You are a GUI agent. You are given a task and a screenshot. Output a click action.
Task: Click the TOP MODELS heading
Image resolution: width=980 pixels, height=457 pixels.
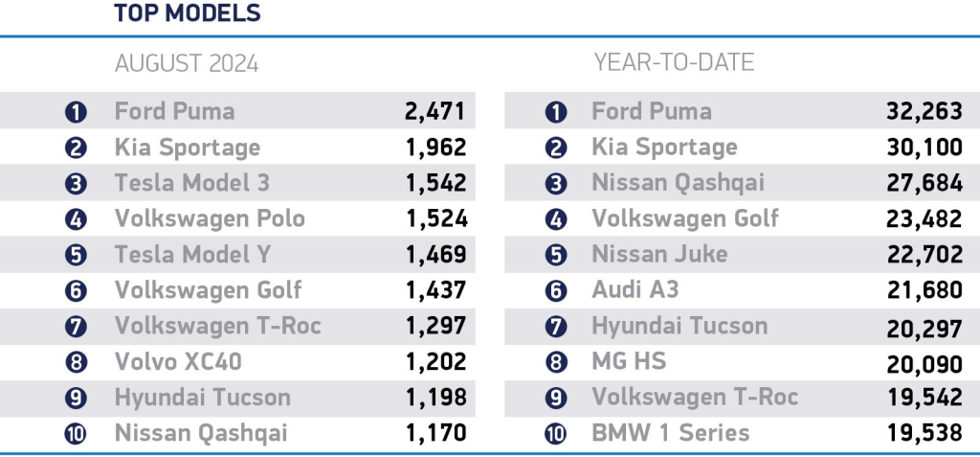point(188,14)
